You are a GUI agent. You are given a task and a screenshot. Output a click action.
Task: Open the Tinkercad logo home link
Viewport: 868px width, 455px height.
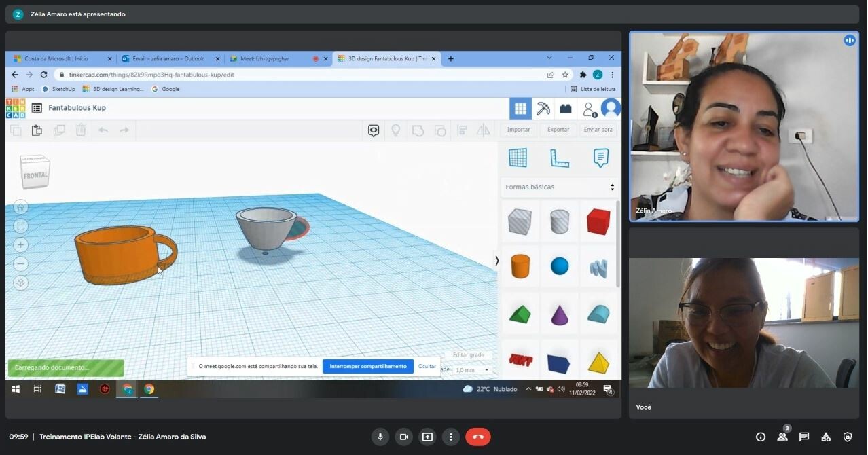tap(16, 108)
